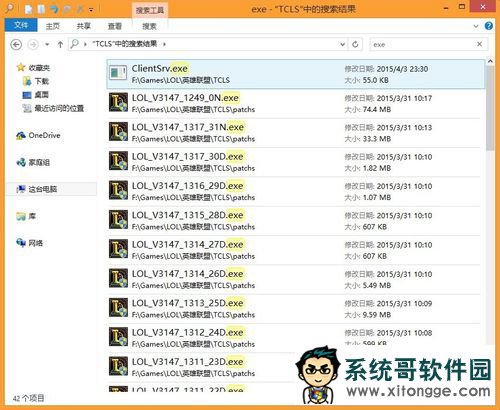This screenshot has width=500, height=410.
Task: Switch to View (查看) ribbon tab
Action: 115,26
